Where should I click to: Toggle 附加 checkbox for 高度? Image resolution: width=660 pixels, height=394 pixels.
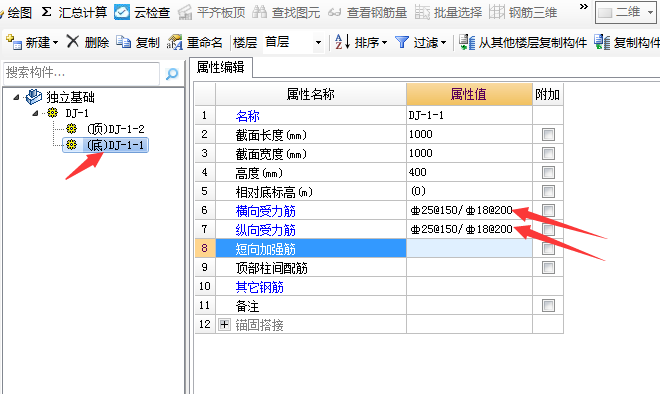pyautogui.click(x=548, y=173)
